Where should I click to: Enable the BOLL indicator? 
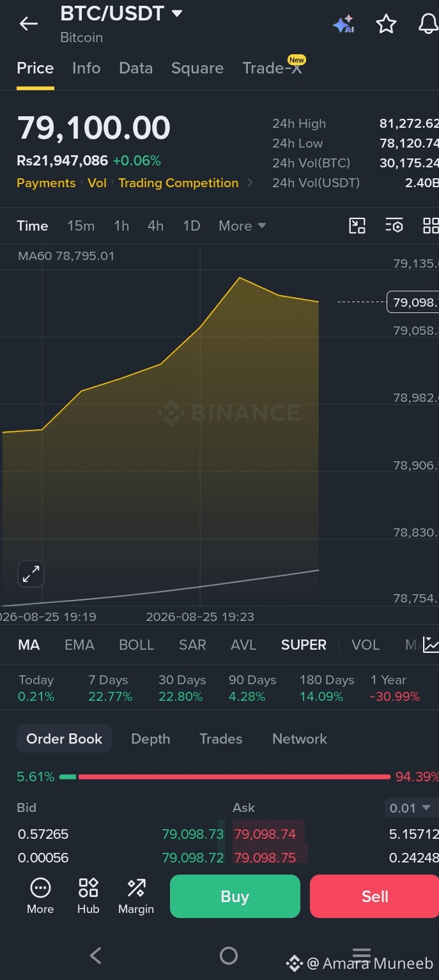(137, 645)
